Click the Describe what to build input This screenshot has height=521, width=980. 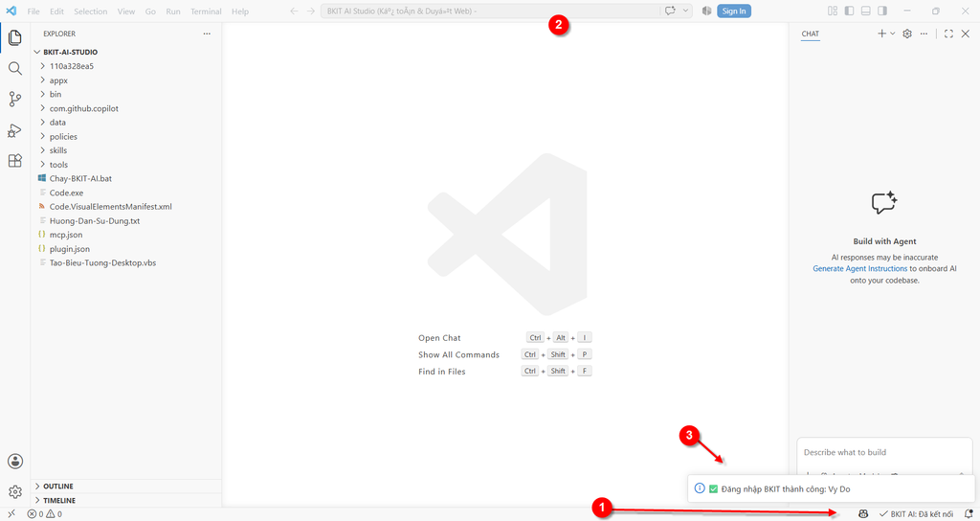[885, 452]
